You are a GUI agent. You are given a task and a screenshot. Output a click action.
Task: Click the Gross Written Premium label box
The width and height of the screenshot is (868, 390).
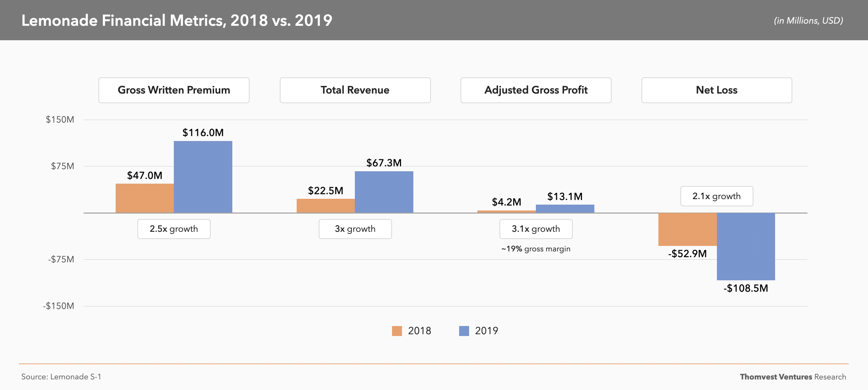(174, 90)
